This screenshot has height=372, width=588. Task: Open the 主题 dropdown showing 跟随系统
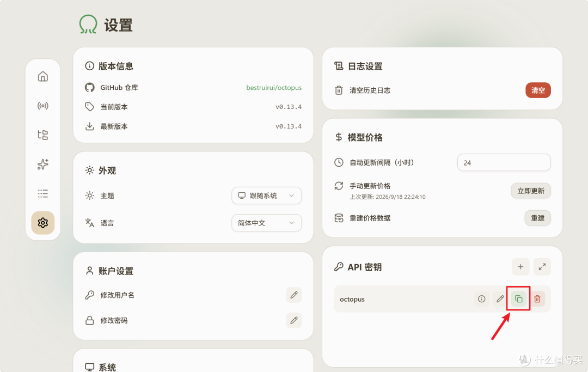266,196
